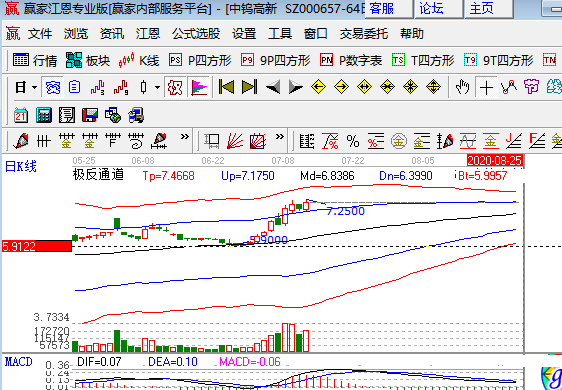Toggle the crosshair cursor button
This screenshot has height=390, width=562.
(486, 87)
